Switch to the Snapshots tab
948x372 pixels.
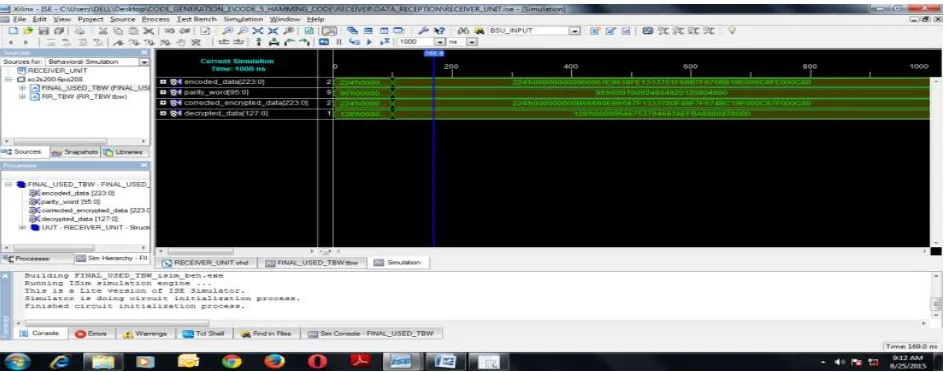click(74, 152)
